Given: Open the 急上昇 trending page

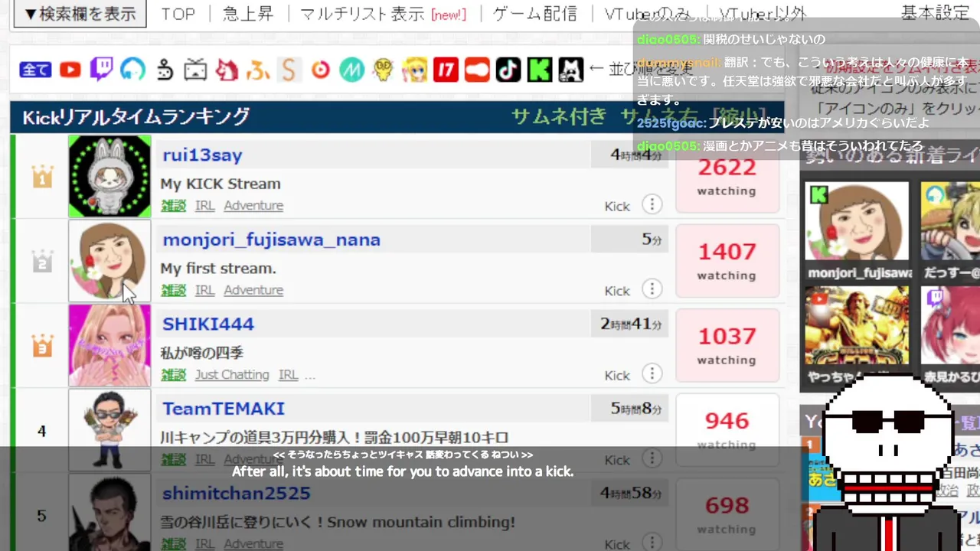Looking at the screenshot, I should (247, 14).
